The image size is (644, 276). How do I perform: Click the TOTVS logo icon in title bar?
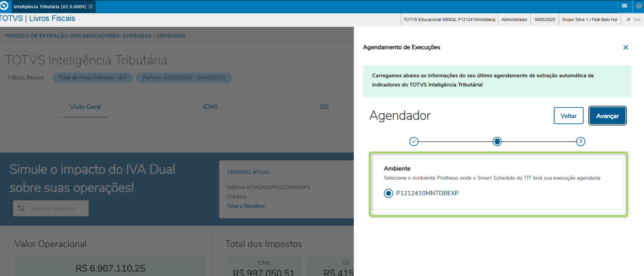(4, 6)
